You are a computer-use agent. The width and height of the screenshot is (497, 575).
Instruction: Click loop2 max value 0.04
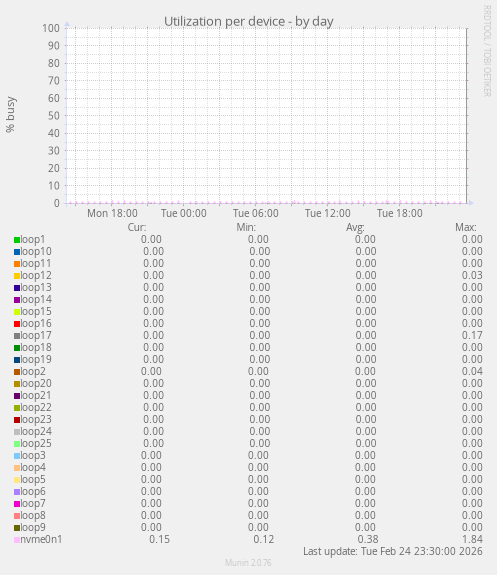tap(472, 371)
